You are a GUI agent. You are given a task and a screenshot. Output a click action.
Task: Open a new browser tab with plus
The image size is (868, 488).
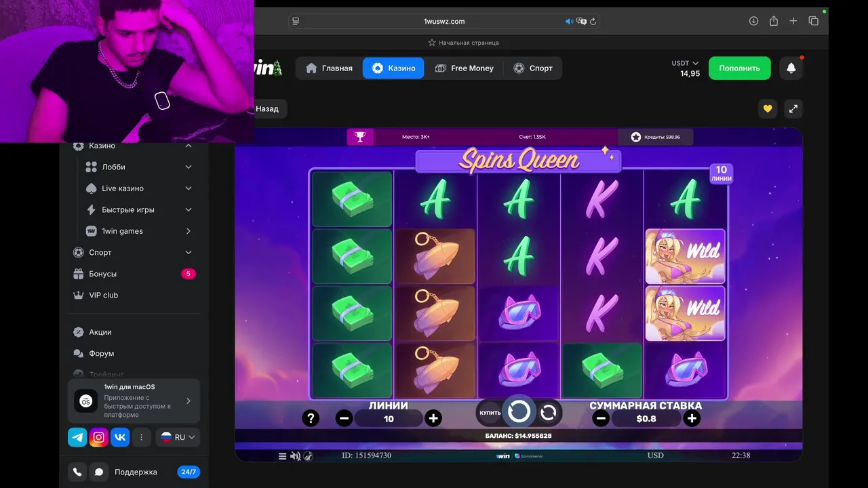click(x=793, y=21)
